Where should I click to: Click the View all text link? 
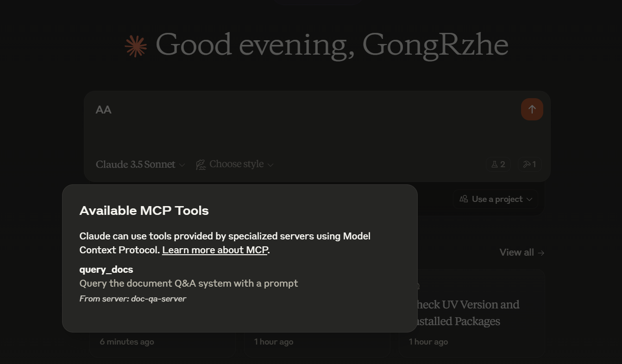tap(516, 252)
